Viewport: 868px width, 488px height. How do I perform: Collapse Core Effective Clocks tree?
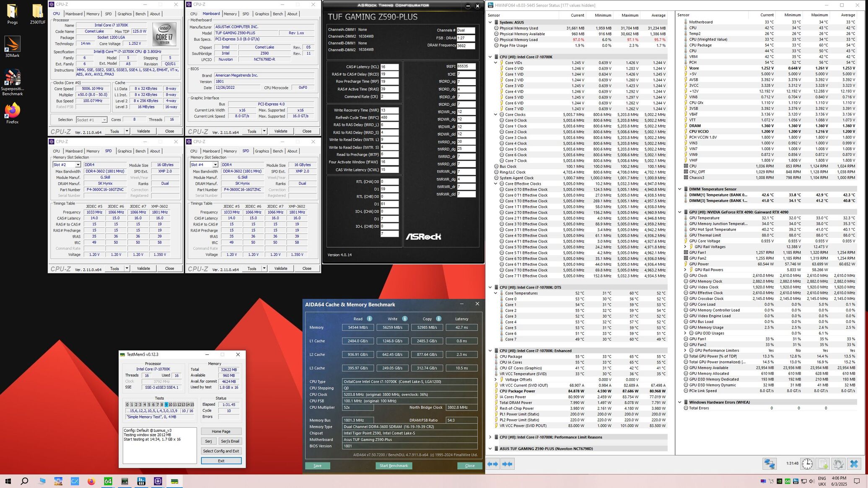click(495, 183)
